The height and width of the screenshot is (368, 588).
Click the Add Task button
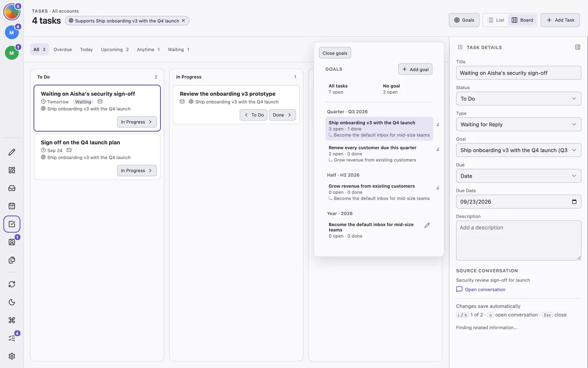pos(560,20)
